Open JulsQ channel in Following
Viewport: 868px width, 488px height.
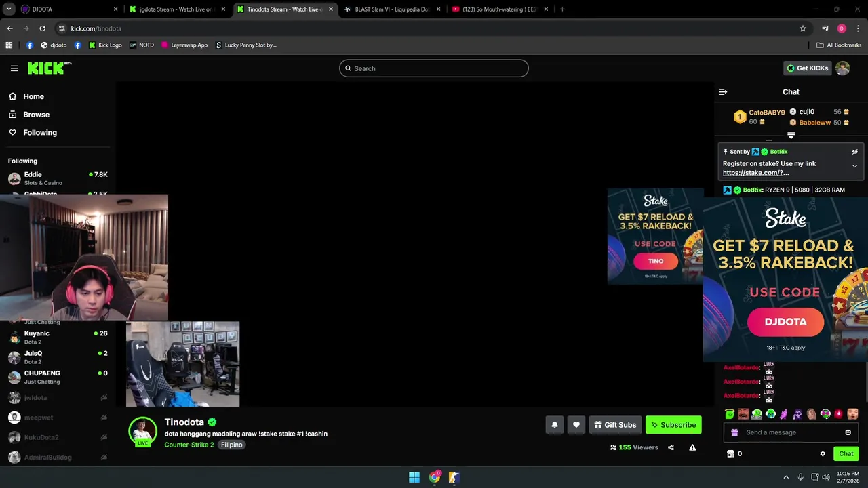pos(58,357)
